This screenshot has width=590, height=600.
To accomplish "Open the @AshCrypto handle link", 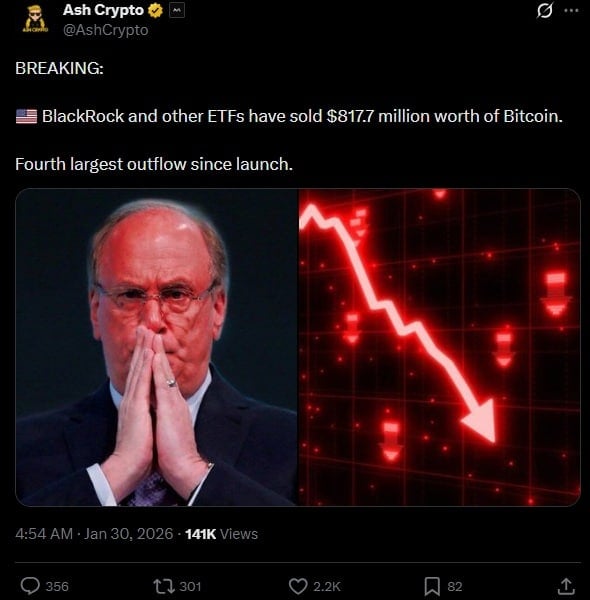I will point(106,30).
